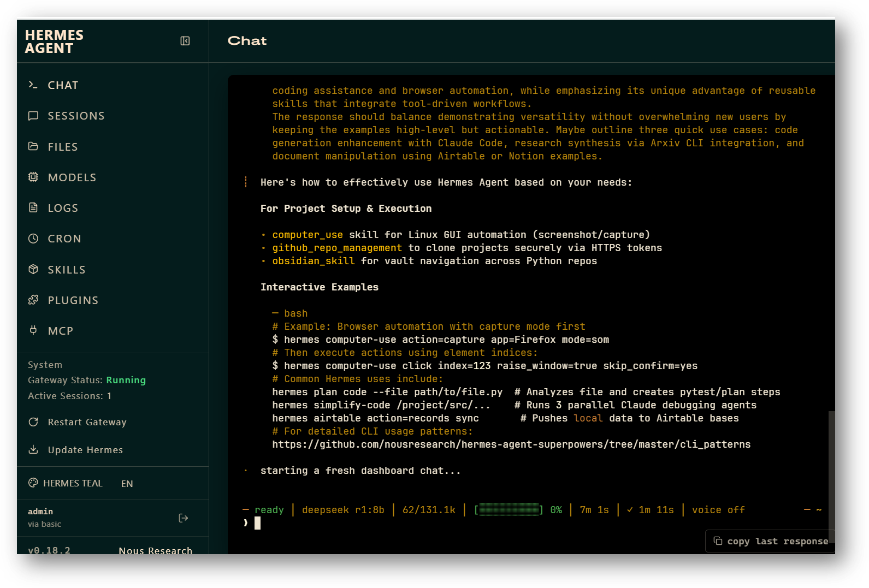Viewport: 869px width, 588px height.
Task: Click the Models chip icon
Action: click(x=33, y=177)
